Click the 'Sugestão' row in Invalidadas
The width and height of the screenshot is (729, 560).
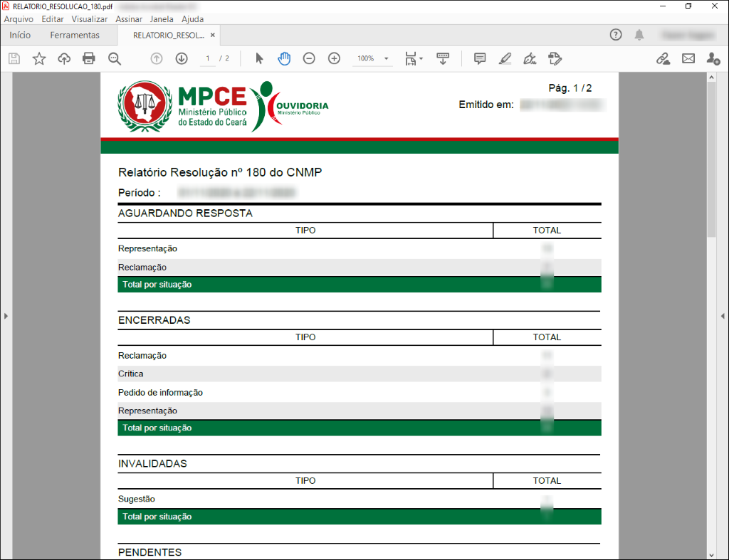(x=360, y=499)
